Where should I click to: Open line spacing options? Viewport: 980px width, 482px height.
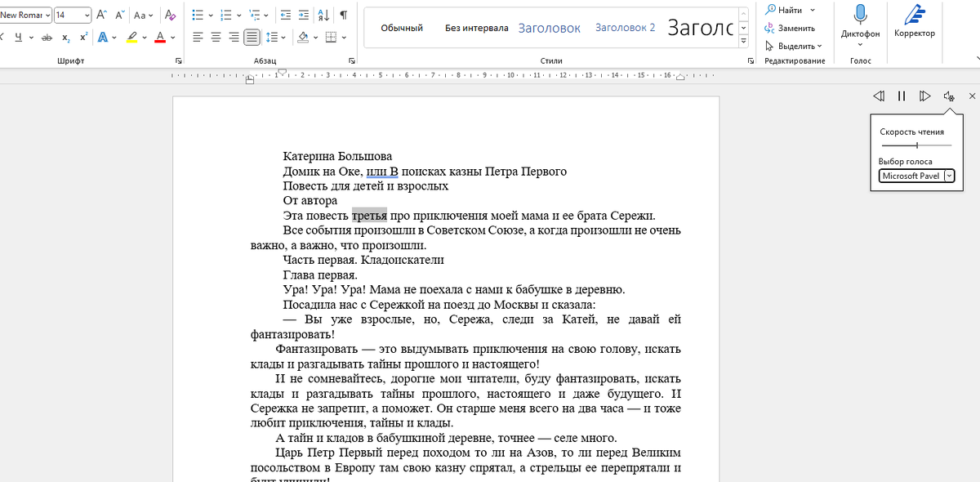[273, 37]
